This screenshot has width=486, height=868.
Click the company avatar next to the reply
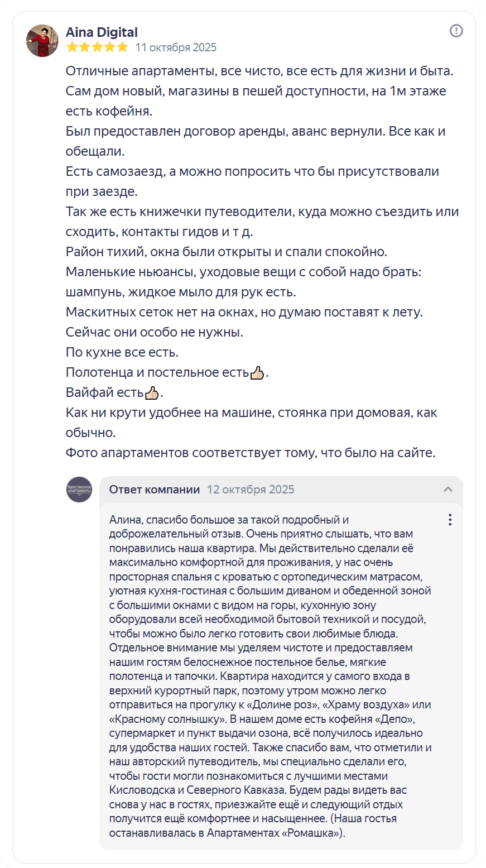(79, 490)
